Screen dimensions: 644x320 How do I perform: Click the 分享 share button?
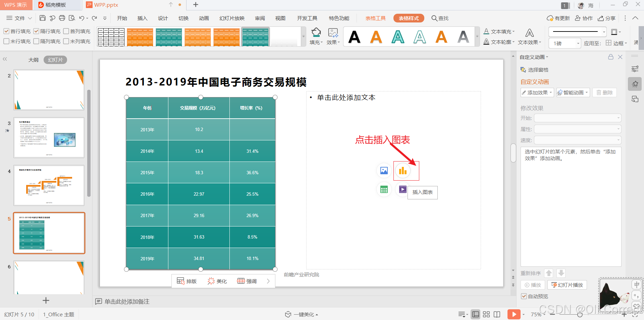pos(607,18)
